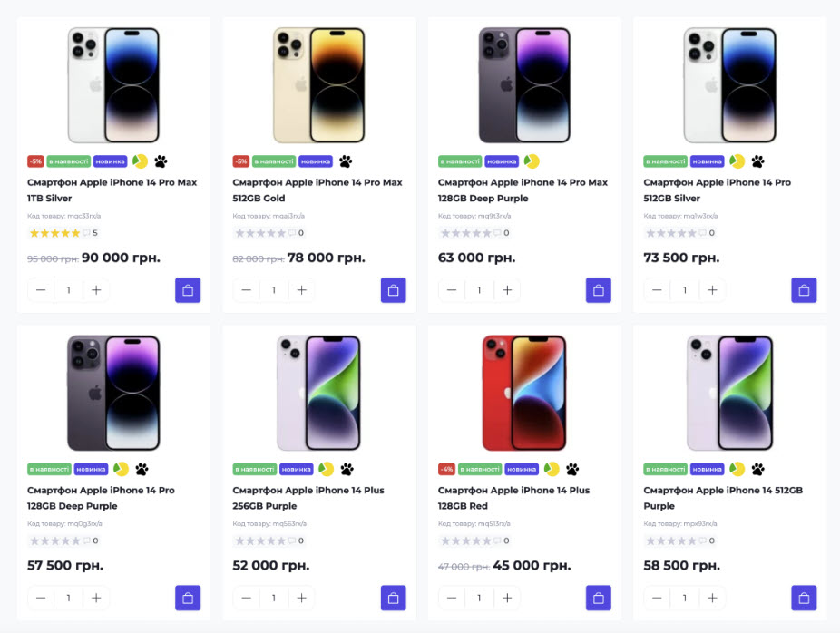The image size is (840, 633).
Task: Increase quantity for iPhone 14 Pro 128GB Deep Purple
Action: pos(96,598)
